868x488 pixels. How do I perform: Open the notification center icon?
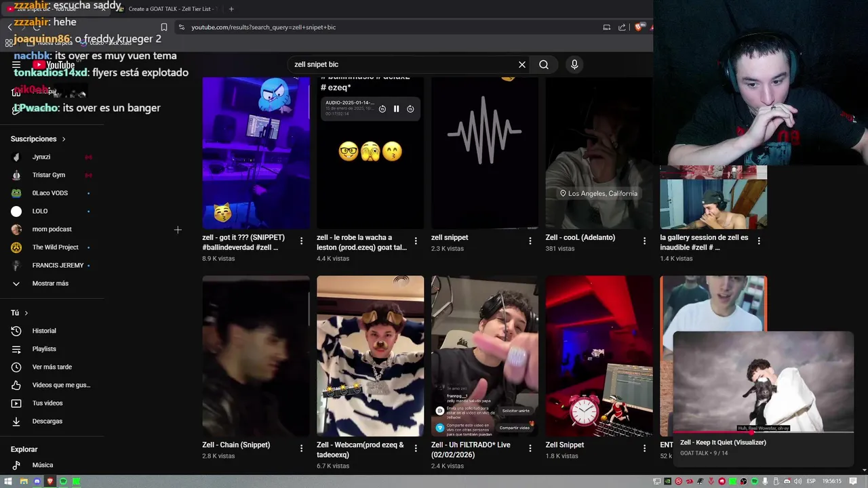(x=853, y=481)
